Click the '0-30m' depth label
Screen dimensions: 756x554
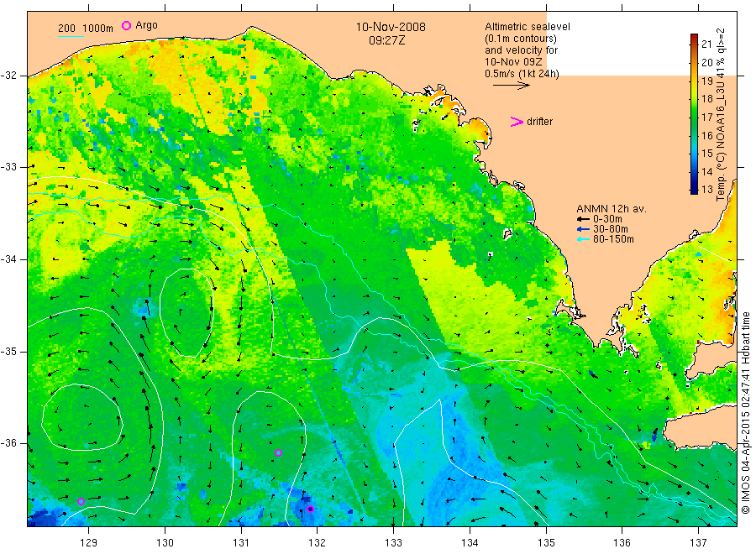[x=607, y=219]
